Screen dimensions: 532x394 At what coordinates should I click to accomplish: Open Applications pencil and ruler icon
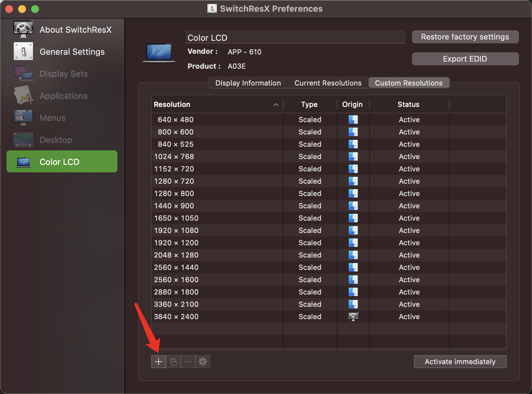pyautogui.click(x=23, y=96)
